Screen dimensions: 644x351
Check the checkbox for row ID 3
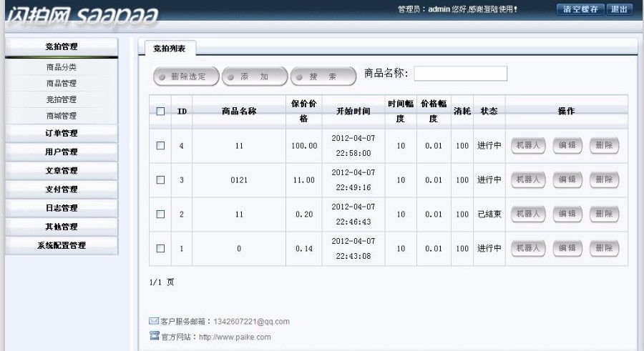pyautogui.click(x=160, y=180)
